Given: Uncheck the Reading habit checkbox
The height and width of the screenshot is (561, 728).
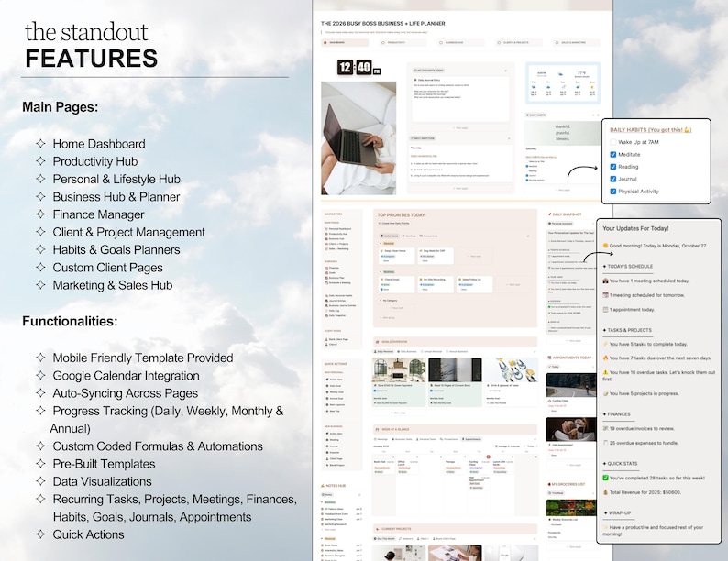Looking at the screenshot, I should tap(612, 167).
